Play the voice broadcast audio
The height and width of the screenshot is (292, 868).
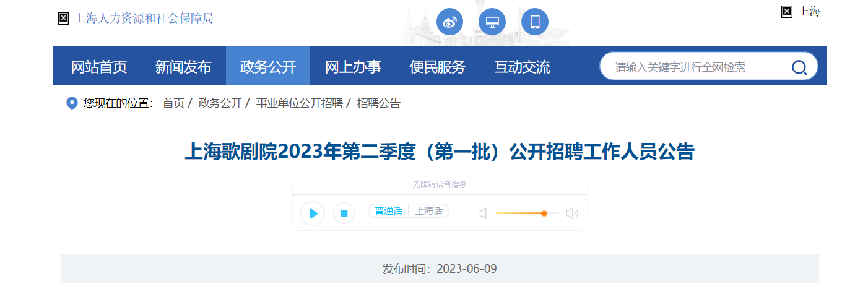click(x=313, y=213)
